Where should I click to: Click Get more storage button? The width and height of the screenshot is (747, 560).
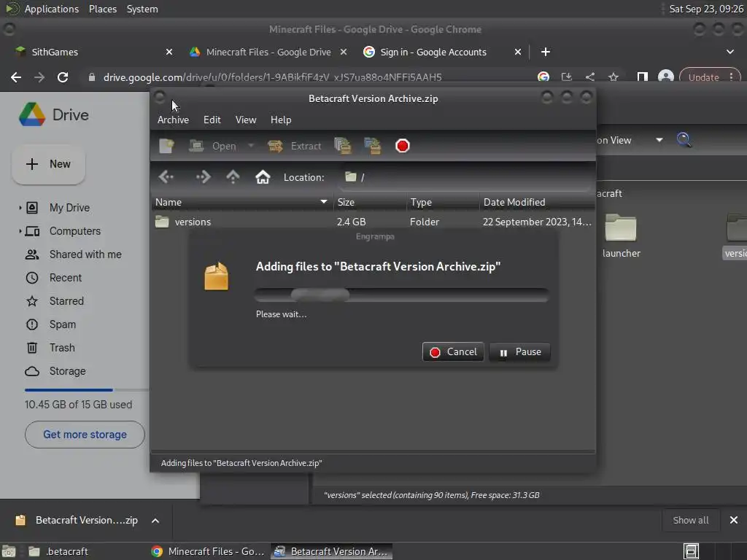85,435
